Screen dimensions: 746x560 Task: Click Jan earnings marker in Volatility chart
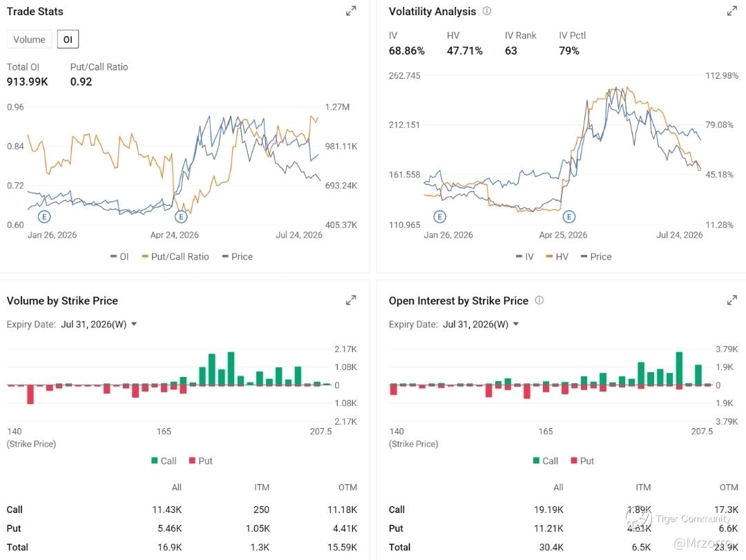[x=439, y=217]
